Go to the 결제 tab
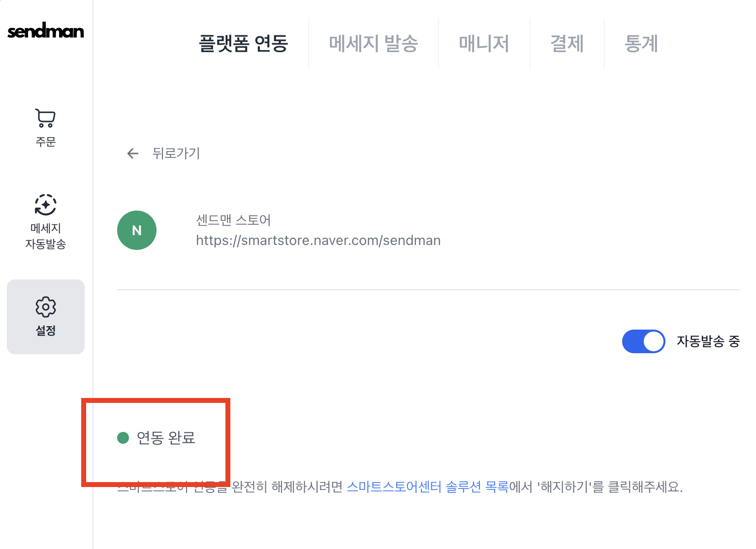 (567, 43)
